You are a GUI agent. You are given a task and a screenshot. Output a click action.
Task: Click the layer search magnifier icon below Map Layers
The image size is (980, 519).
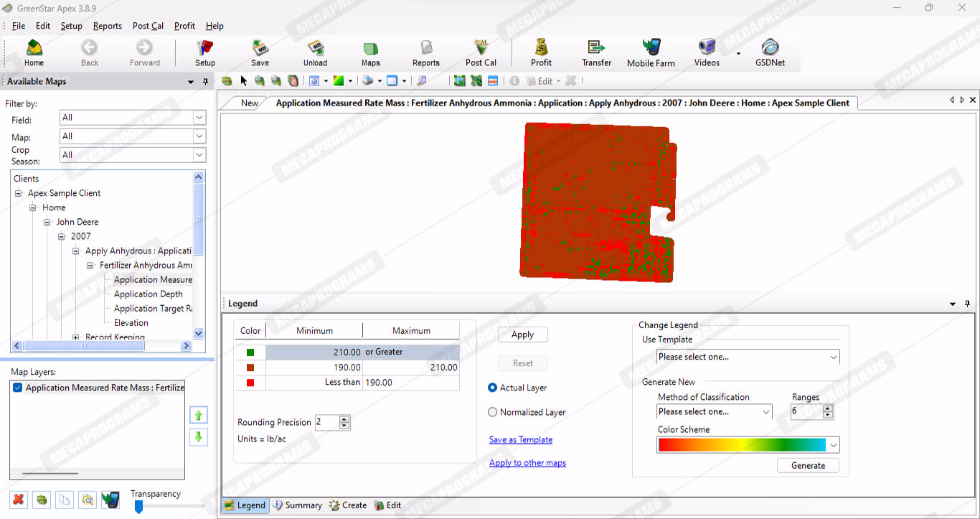88,500
